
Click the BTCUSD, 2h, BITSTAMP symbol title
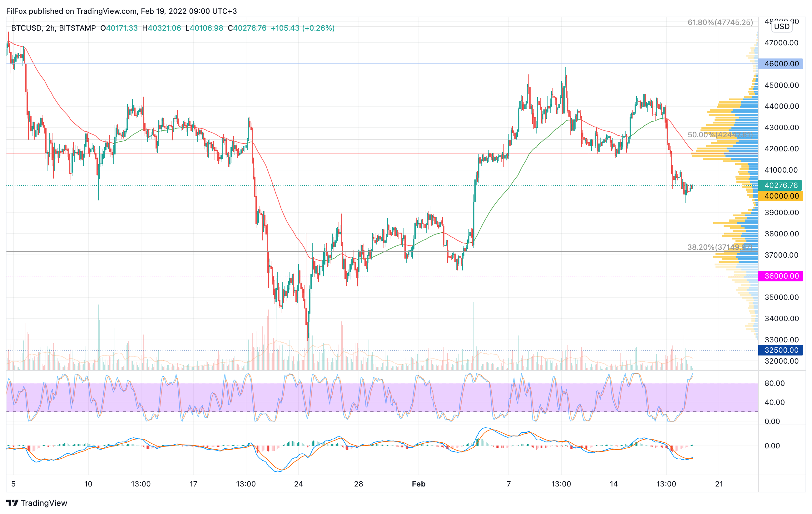(53, 28)
